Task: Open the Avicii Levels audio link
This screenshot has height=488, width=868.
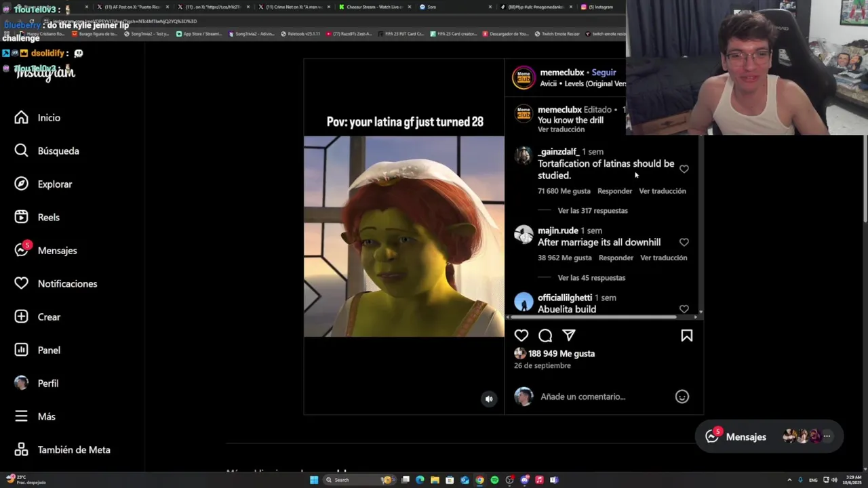Action: [x=583, y=84]
